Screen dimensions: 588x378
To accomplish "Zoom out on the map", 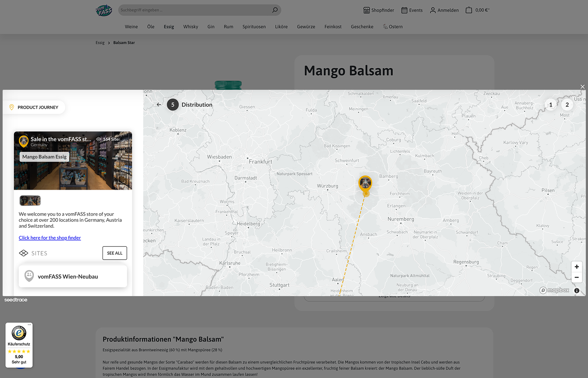I will click(577, 277).
